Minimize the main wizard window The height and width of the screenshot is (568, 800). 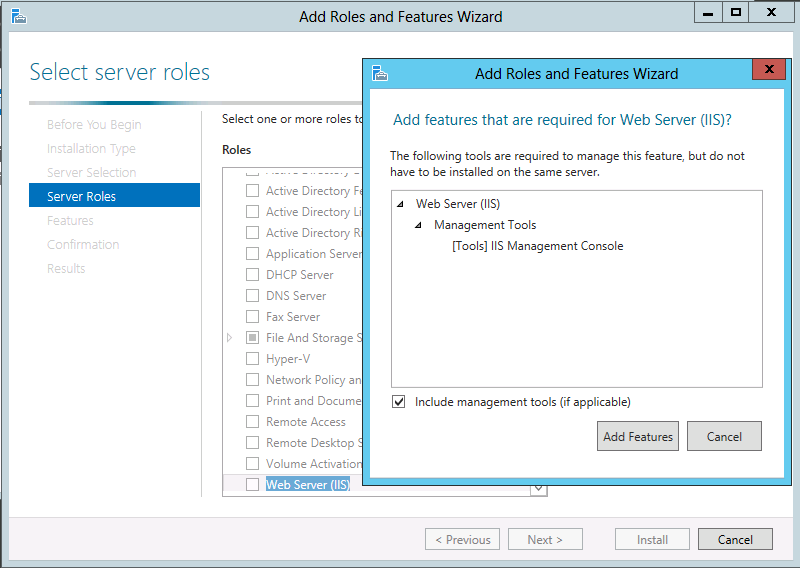click(x=708, y=13)
